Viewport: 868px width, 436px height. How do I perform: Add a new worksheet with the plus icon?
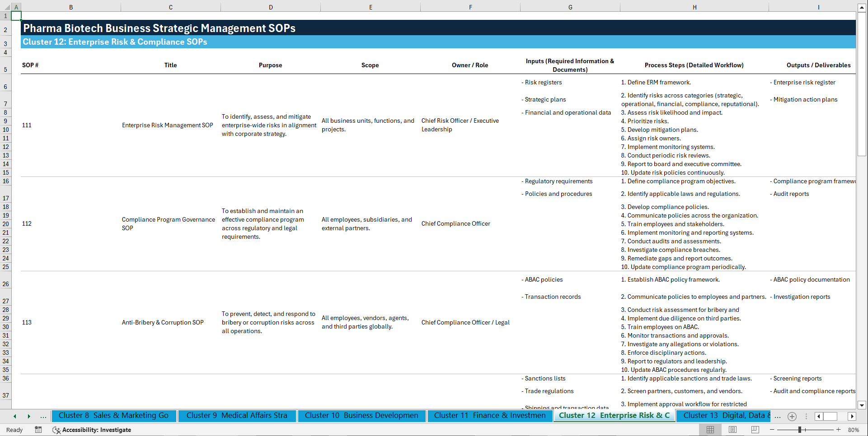click(792, 416)
